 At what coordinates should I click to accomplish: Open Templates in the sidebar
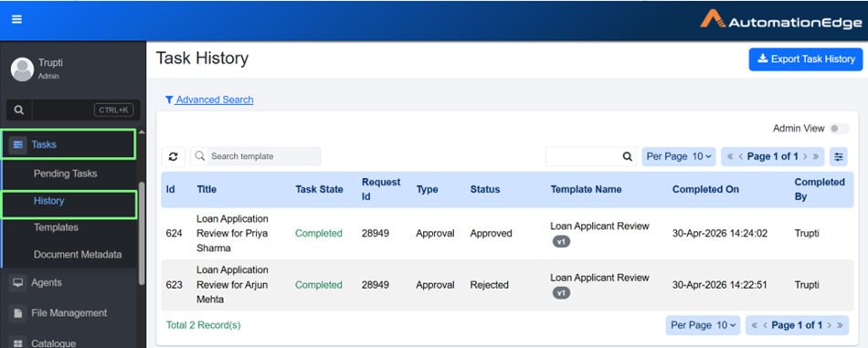click(56, 227)
